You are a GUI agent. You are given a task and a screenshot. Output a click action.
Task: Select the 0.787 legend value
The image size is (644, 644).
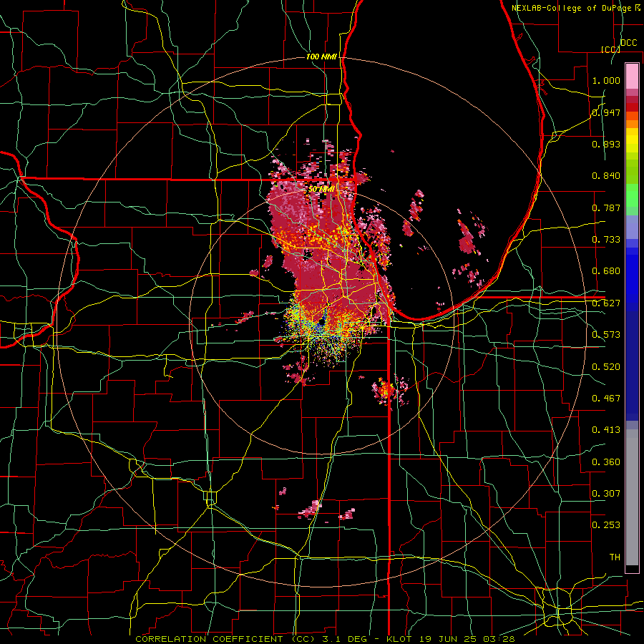(x=606, y=208)
